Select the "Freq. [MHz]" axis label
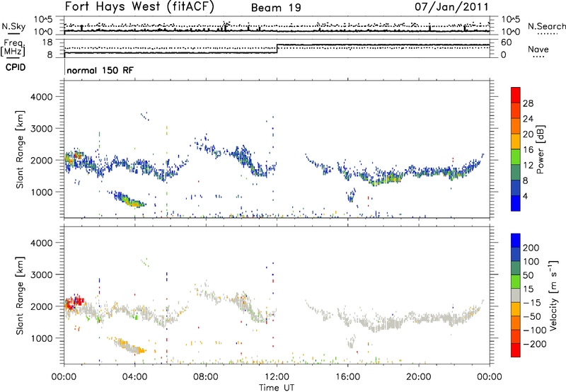The height and width of the screenshot is (392, 566). [13, 48]
